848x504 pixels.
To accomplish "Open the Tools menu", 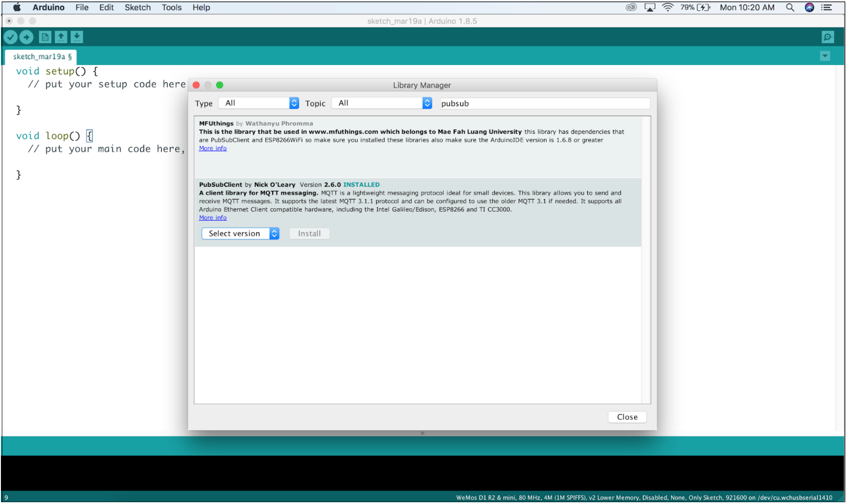I will [171, 7].
